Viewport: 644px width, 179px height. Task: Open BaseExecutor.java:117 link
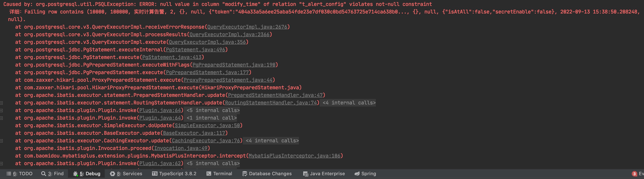tap(194, 133)
